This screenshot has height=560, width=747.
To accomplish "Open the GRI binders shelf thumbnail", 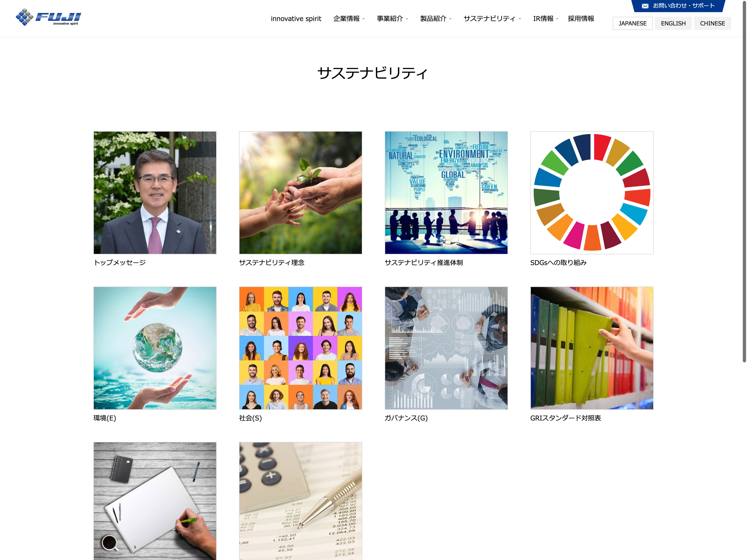I will (592, 348).
